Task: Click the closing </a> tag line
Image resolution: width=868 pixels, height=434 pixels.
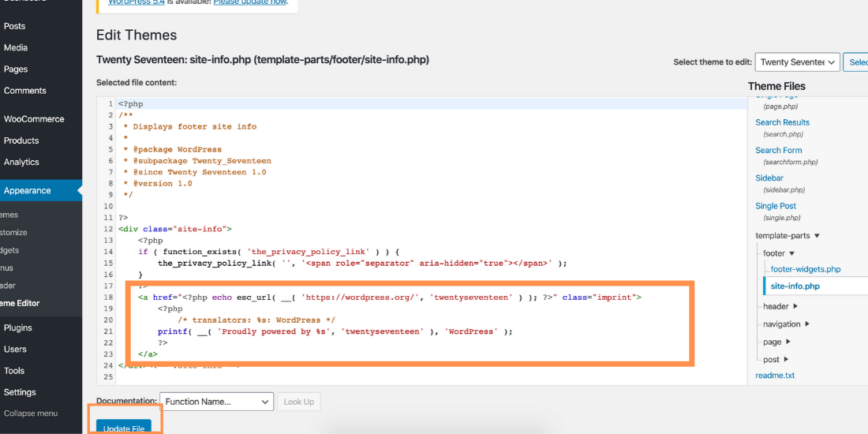Action: 148,354
